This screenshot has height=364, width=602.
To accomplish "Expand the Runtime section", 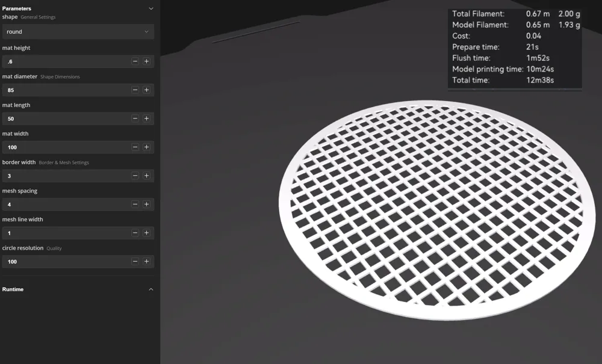I will pos(150,289).
